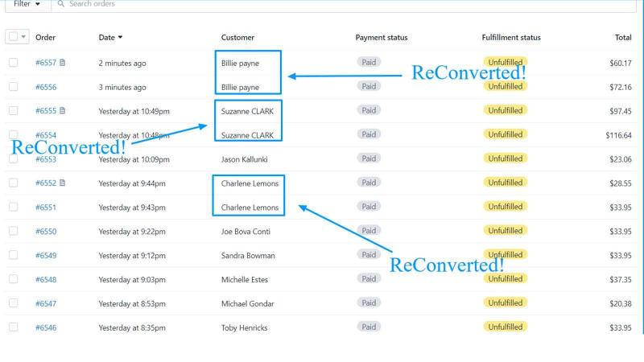644x362 pixels.
Task: Click the Fulfillment status column header
Action: click(511, 37)
